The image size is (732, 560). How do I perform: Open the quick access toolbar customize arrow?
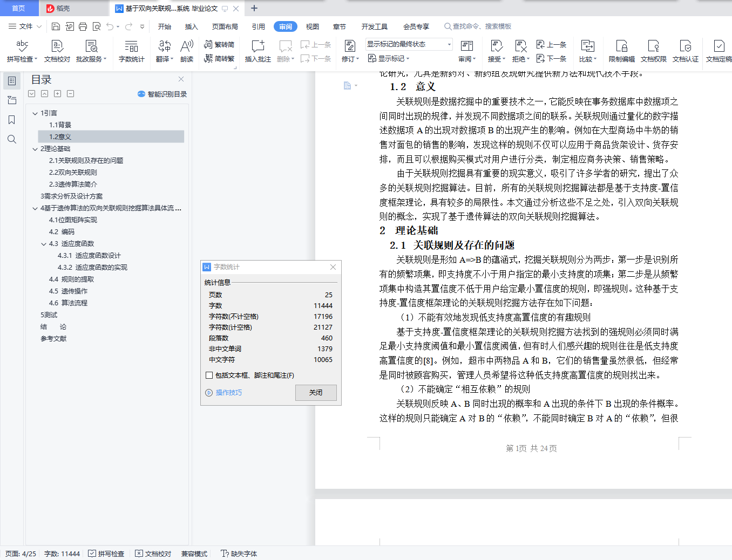pyautogui.click(x=142, y=26)
